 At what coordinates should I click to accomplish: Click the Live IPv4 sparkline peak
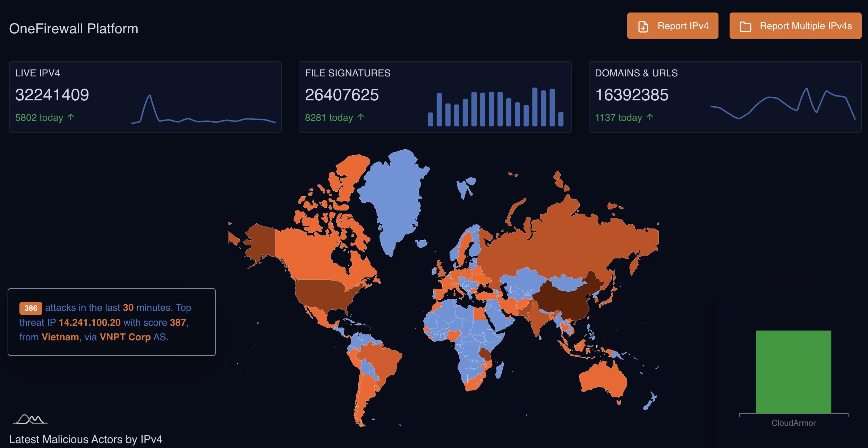pyautogui.click(x=150, y=96)
